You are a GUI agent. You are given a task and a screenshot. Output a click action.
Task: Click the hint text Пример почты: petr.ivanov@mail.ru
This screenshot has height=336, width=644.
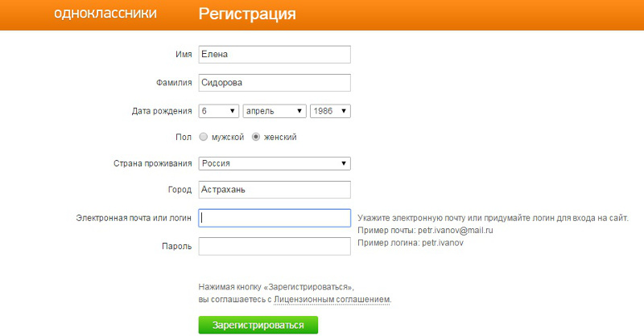coord(425,230)
